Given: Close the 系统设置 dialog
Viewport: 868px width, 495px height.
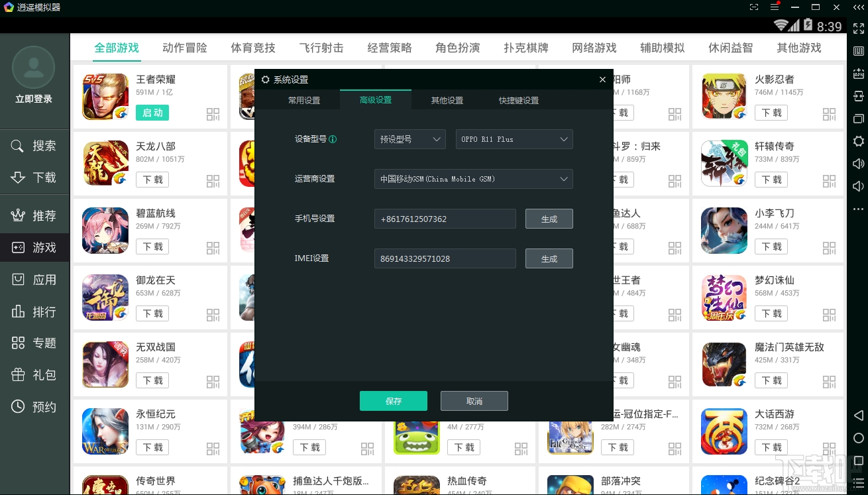Looking at the screenshot, I should [x=602, y=80].
